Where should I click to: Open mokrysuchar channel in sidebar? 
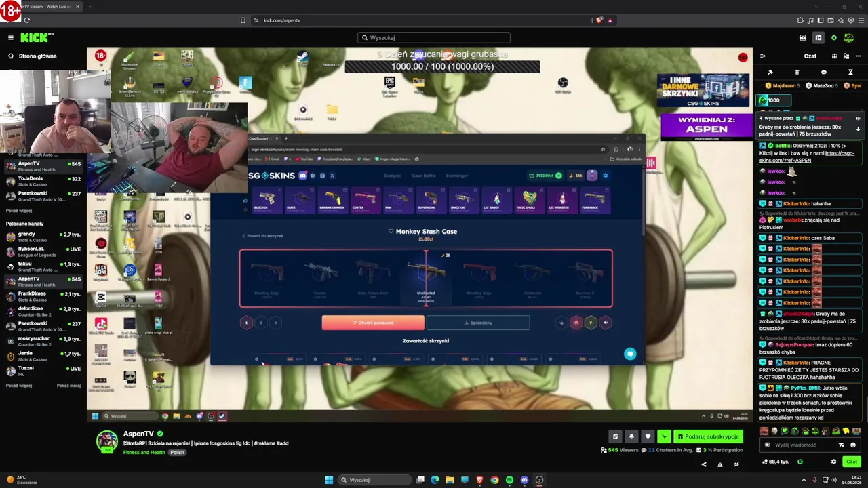click(43, 341)
